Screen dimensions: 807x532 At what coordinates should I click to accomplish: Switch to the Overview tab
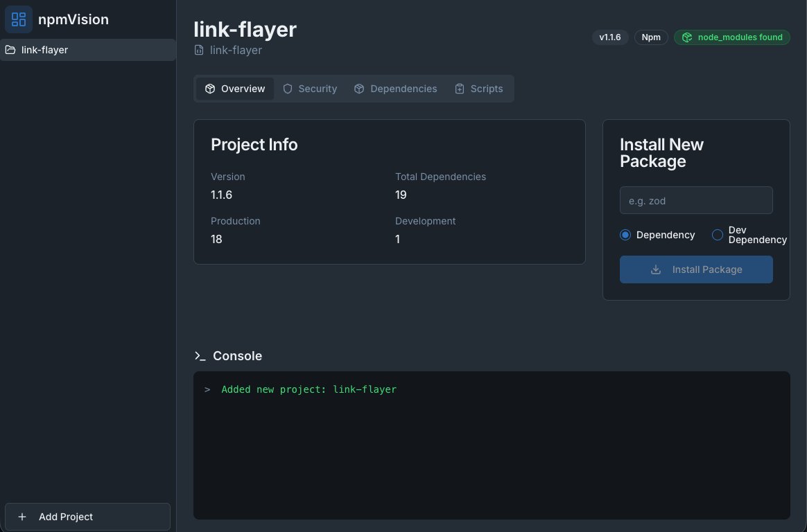[x=235, y=89]
